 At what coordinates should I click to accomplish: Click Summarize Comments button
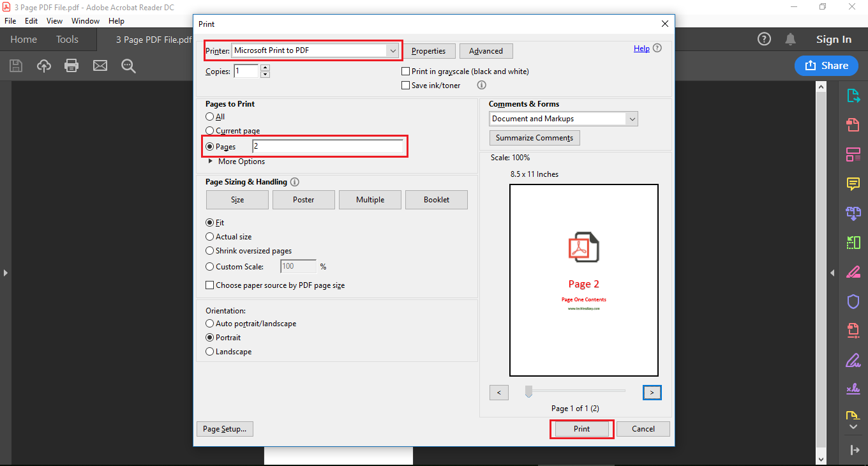535,138
